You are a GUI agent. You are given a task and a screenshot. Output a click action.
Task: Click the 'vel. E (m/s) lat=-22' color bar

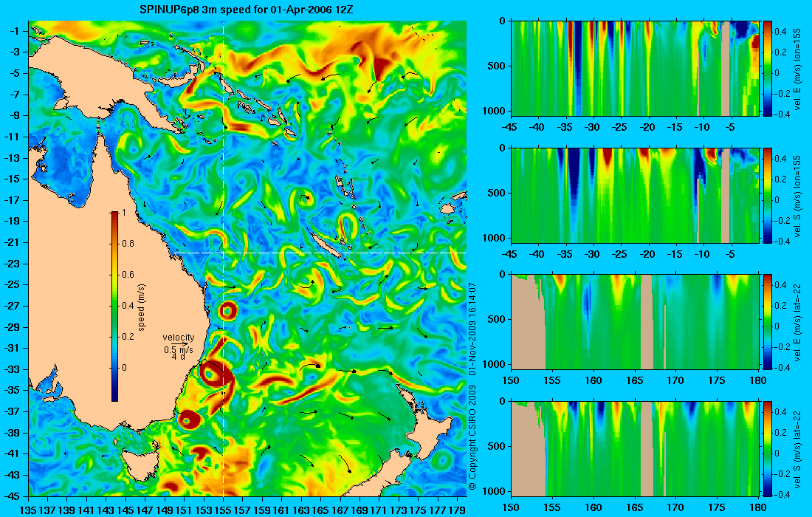pos(768,322)
